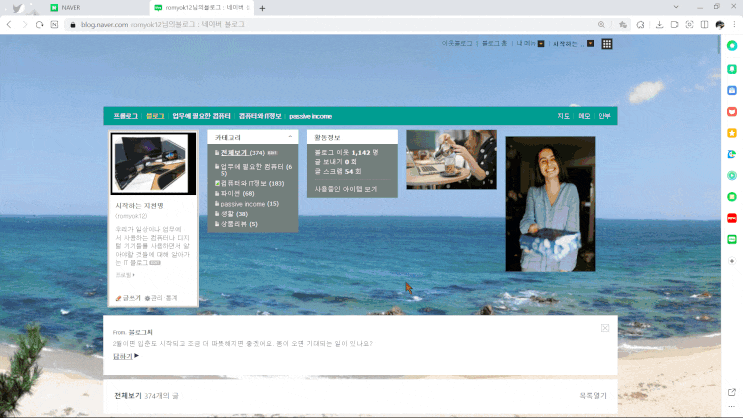Open the red mail sidebar icon
743x418 pixels.
click(732, 111)
